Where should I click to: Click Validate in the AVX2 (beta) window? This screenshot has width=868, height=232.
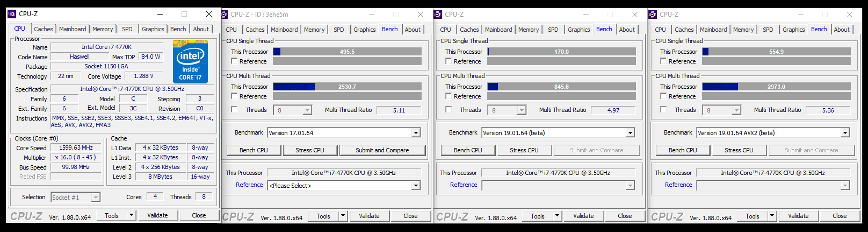tap(798, 216)
